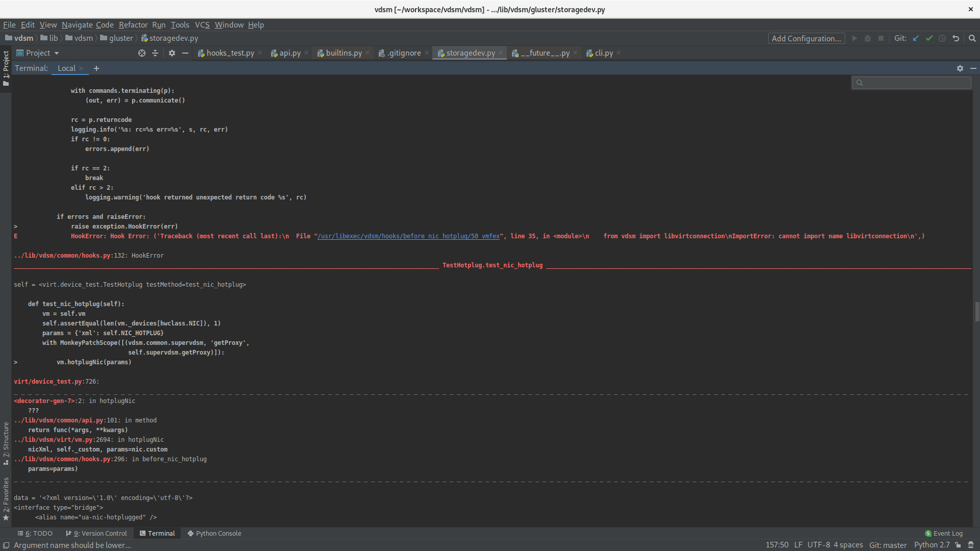Open the Git: master branch selector
The height and width of the screenshot is (551, 980).
pos(888,545)
